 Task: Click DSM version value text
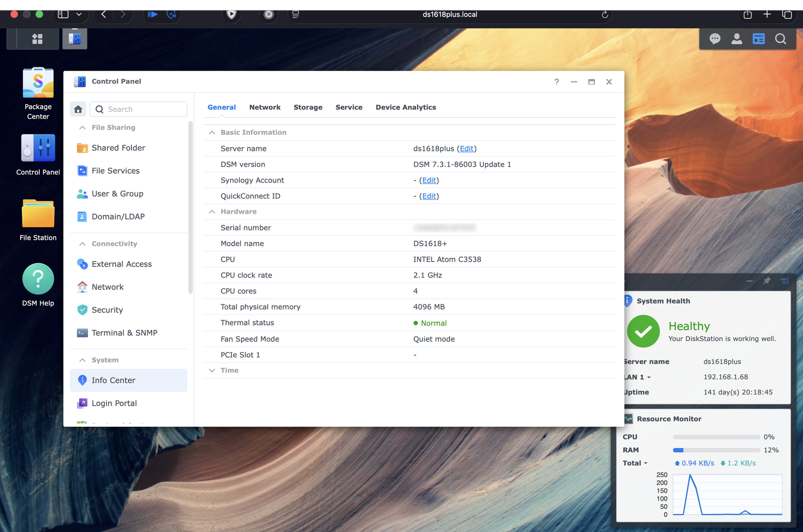(462, 164)
